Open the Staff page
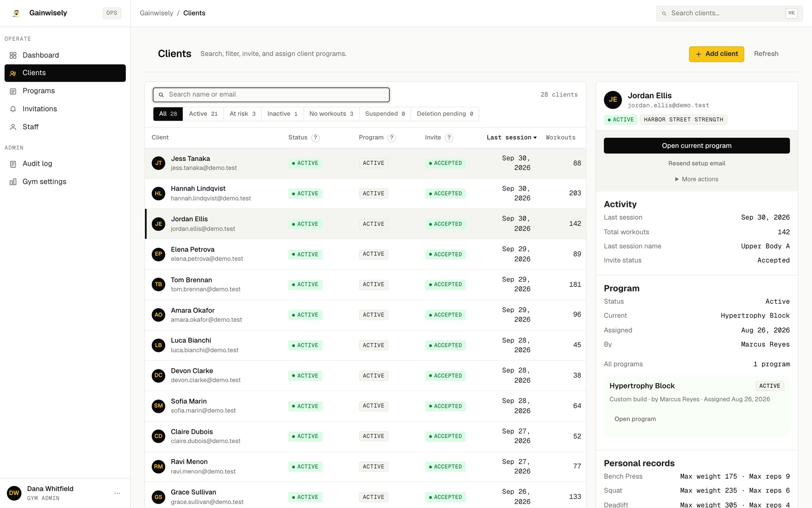This screenshot has width=812, height=508. click(x=65, y=127)
